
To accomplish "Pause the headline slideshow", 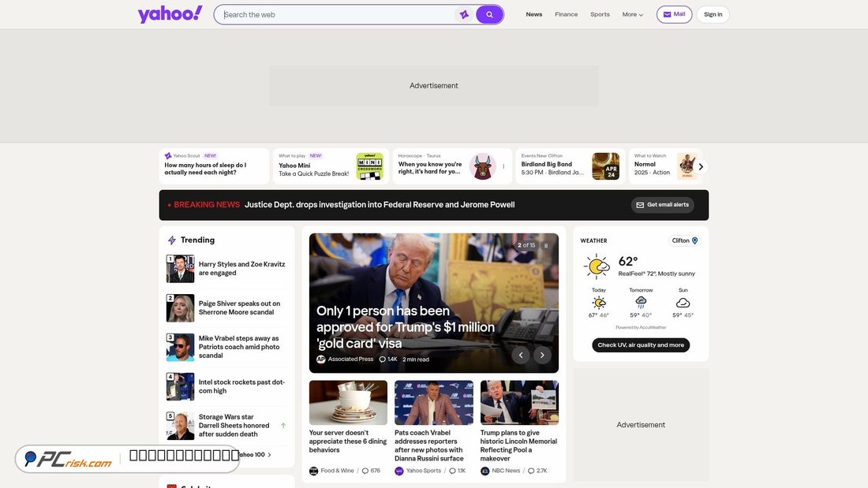I will click(546, 246).
